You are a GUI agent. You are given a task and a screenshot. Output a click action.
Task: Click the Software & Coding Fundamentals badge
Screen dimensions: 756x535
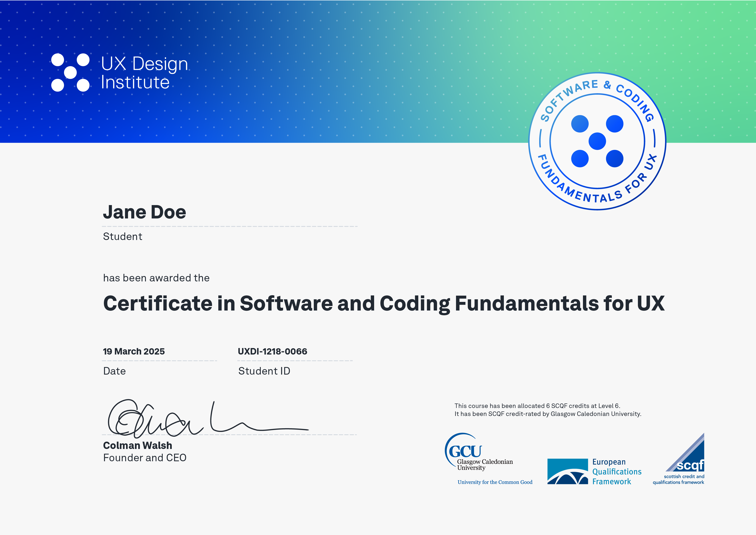pos(597,141)
